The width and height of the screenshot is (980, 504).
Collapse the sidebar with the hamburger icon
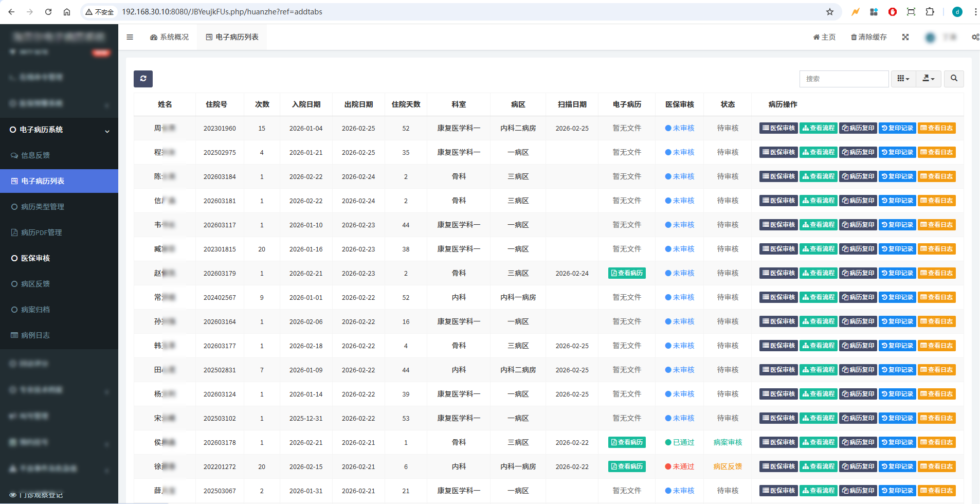pos(130,37)
